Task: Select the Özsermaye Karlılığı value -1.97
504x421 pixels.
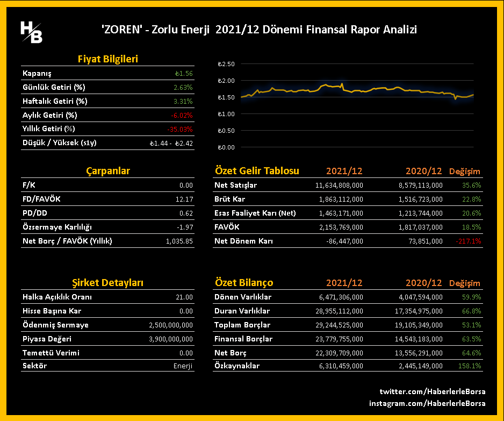Action: [x=185, y=227]
